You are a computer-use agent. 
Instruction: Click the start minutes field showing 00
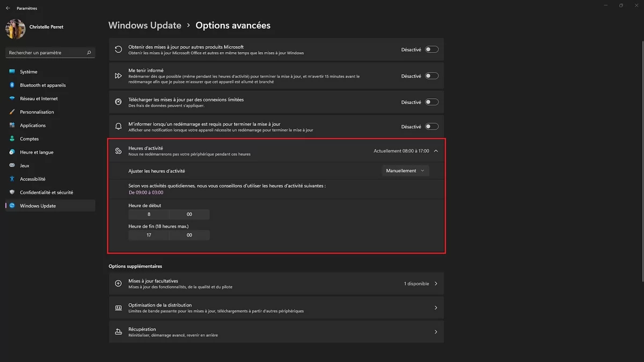[189, 214]
